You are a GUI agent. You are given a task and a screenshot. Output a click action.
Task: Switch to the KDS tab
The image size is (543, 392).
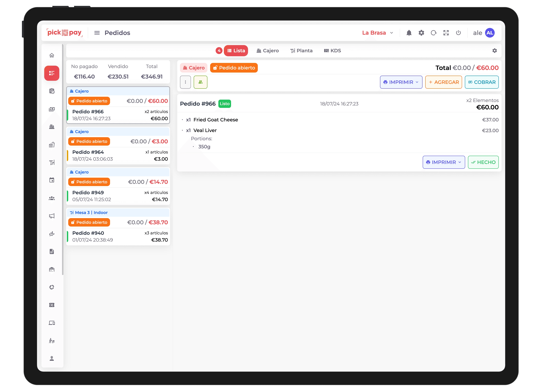pos(332,51)
